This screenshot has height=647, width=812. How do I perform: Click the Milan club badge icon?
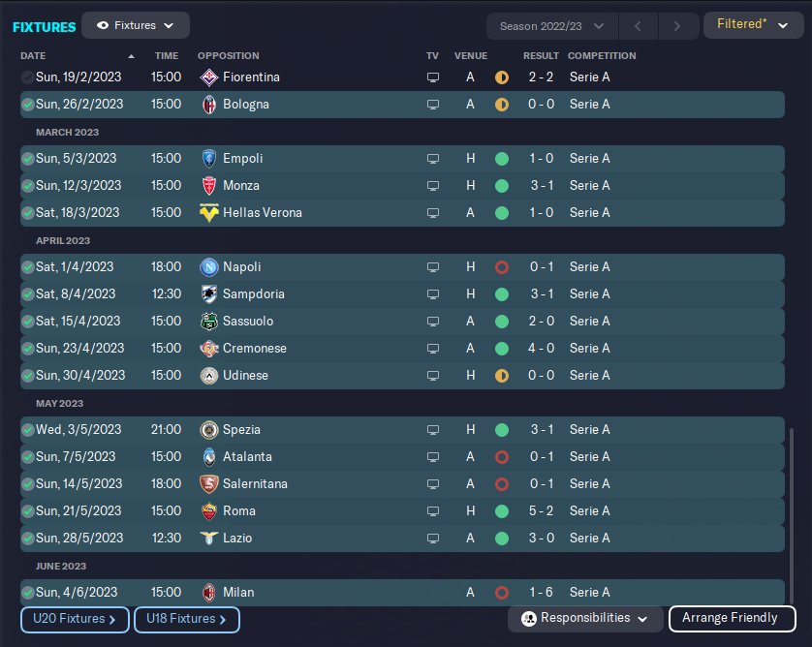[x=208, y=592]
